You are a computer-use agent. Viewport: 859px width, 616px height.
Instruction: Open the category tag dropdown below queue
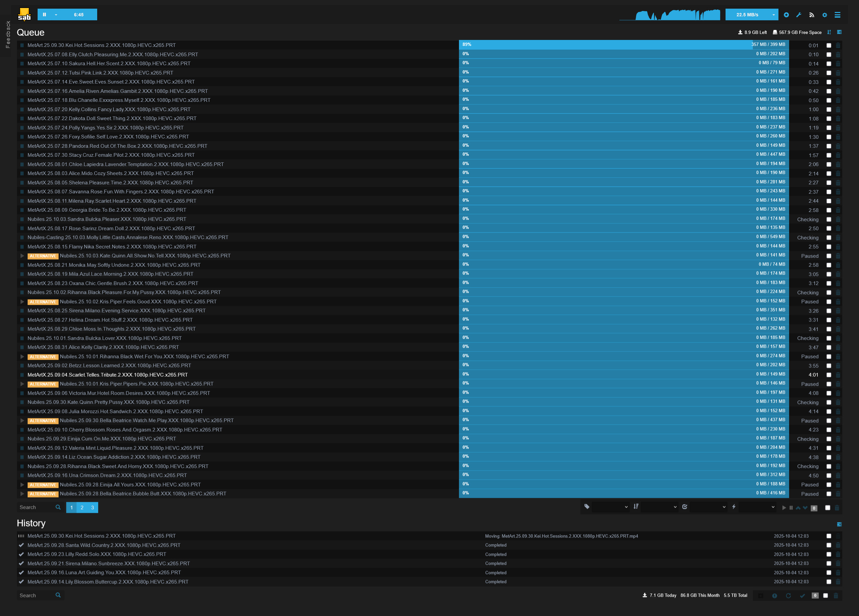(x=610, y=507)
